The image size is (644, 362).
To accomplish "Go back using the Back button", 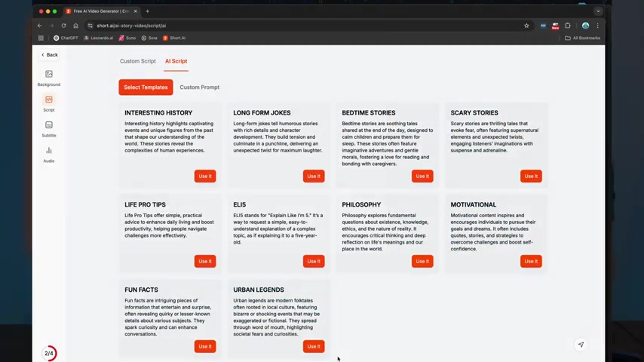I will click(49, 54).
